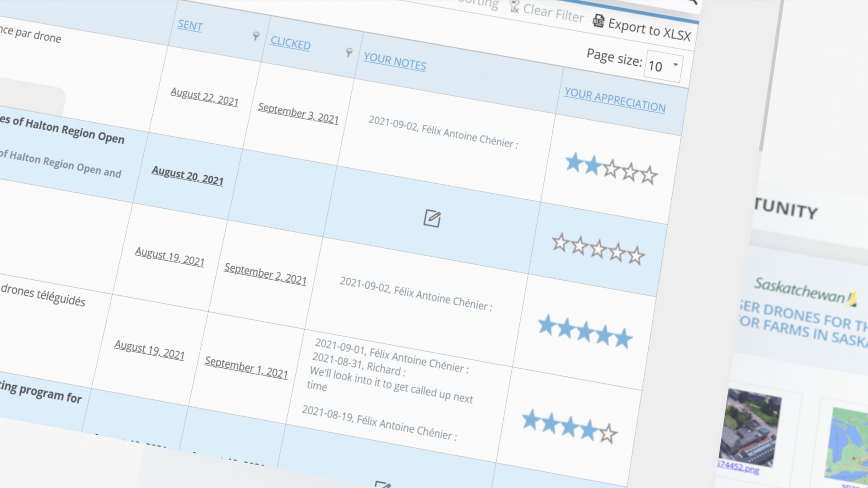Open building aerial photo thumbnail
The height and width of the screenshot is (488, 868).
750,427
